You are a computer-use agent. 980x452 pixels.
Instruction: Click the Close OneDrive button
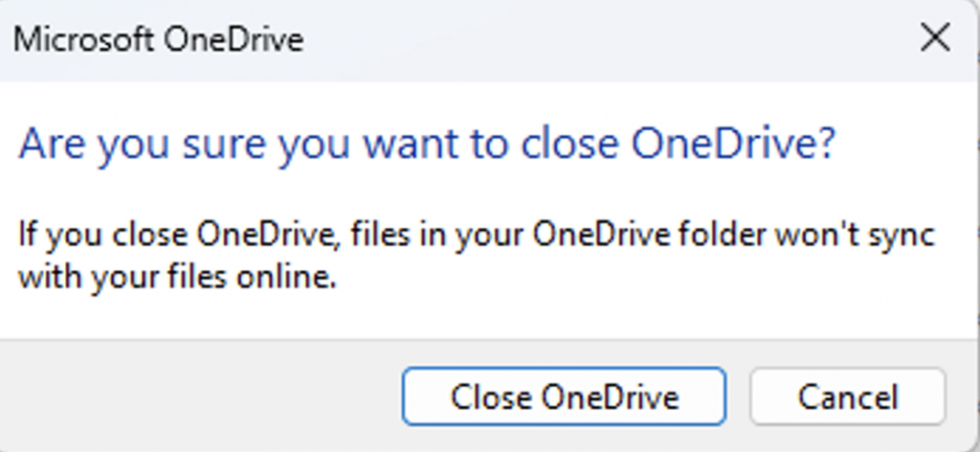[x=564, y=396]
